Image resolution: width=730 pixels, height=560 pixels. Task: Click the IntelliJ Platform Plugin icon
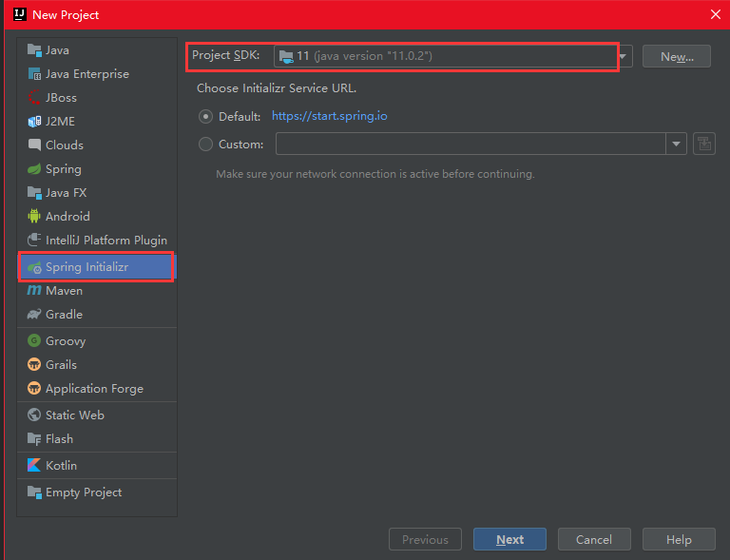coord(34,240)
